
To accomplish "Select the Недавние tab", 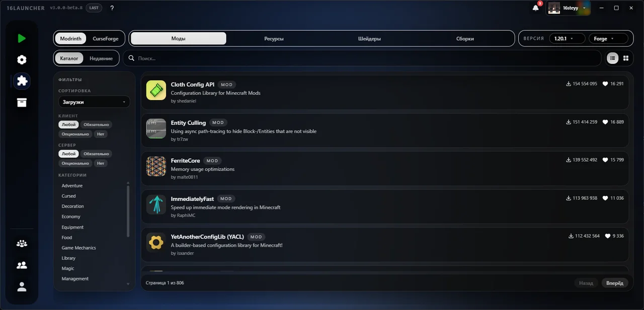I will (x=101, y=58).
